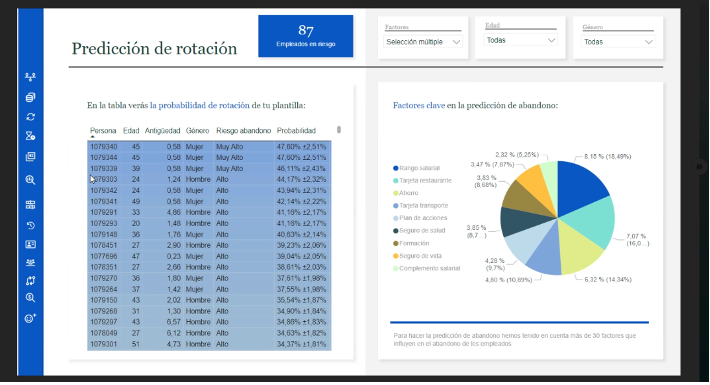710x385 pixels.
Task: Open the swap arrows flow sidebar icon
Action: point(30,281)
